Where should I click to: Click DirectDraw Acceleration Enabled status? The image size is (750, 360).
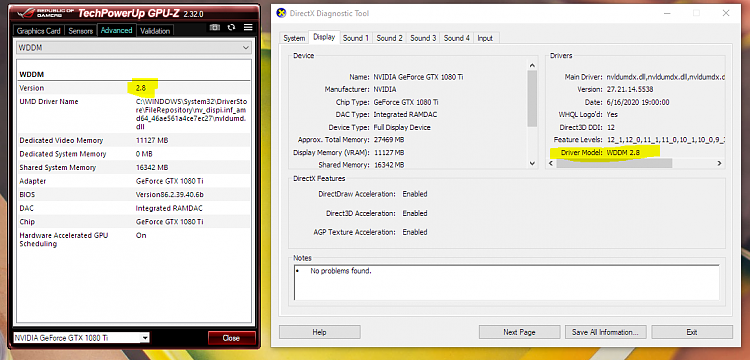pyautogui.click(x=415, y=194)
